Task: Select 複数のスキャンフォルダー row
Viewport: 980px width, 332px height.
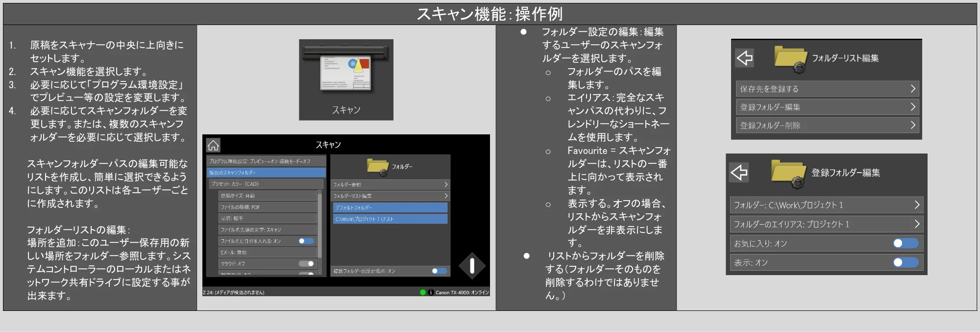Action: point(266,173)
